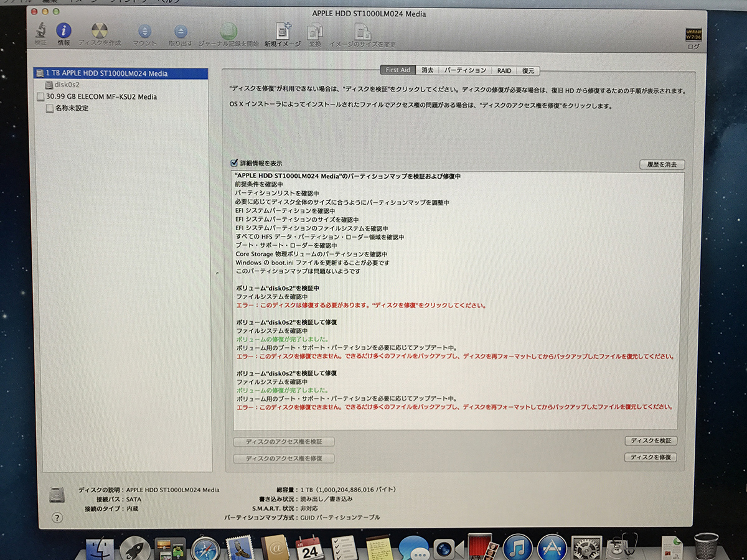
Task: Switch to the RAID tab
Action: click(x=504, y=70)
